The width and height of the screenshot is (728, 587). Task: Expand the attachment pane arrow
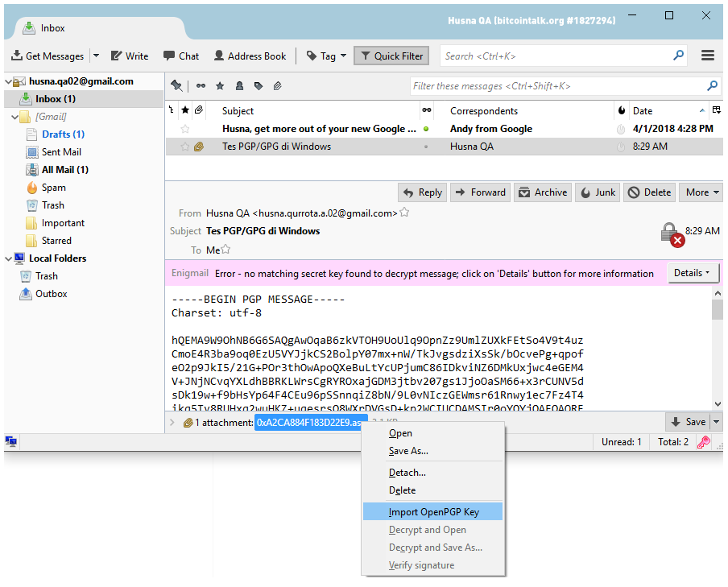(x=172, y=422)
